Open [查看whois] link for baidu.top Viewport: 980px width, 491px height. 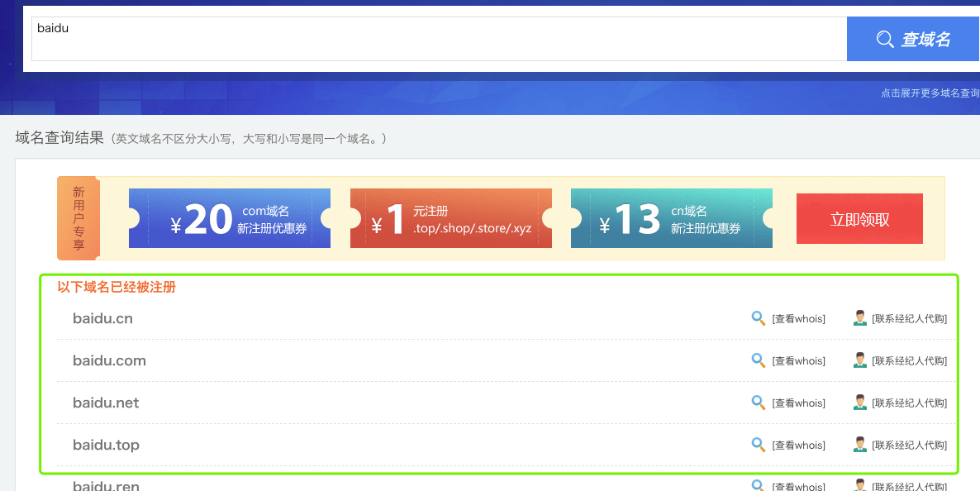[799, 446]
